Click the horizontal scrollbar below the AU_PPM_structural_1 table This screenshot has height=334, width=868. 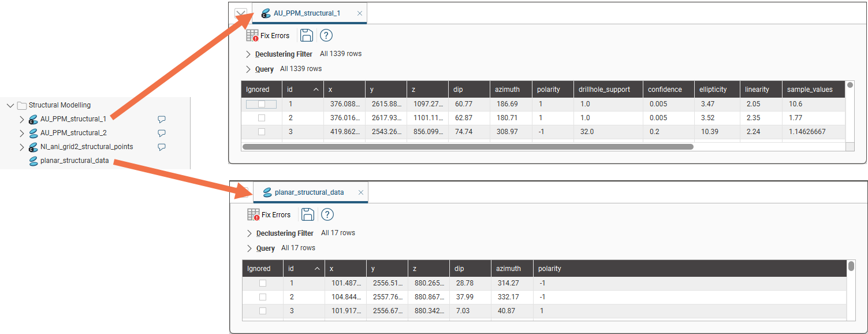click(x=468, y=146)
